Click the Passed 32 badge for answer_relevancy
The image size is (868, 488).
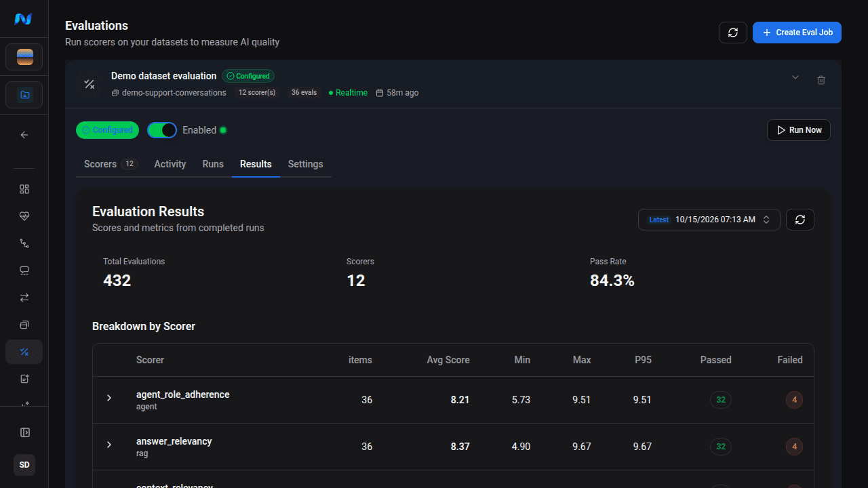coord(721,447)
